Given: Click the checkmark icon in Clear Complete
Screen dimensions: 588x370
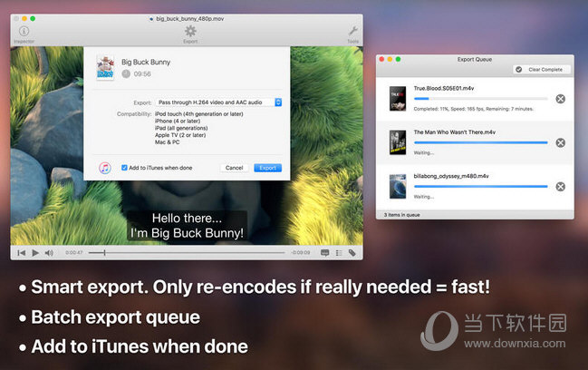Looking at the screenshot, I should tap(518, 70).
